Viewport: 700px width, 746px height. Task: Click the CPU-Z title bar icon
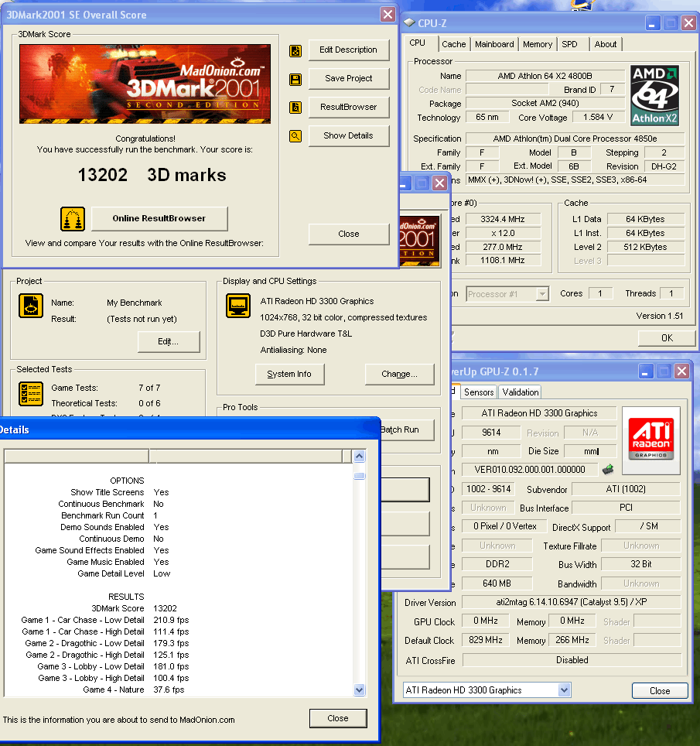[x=409, y=22]
